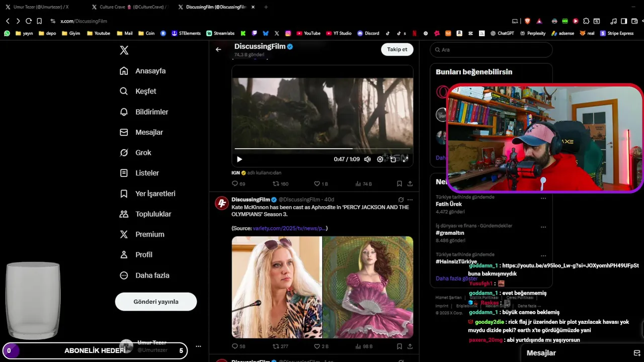Image resolution: width=644 pixels, height=362 pixels.
Task: Switch to the Culture Crave browser tab
Action: pyautogui.click(x=128, y=7)
